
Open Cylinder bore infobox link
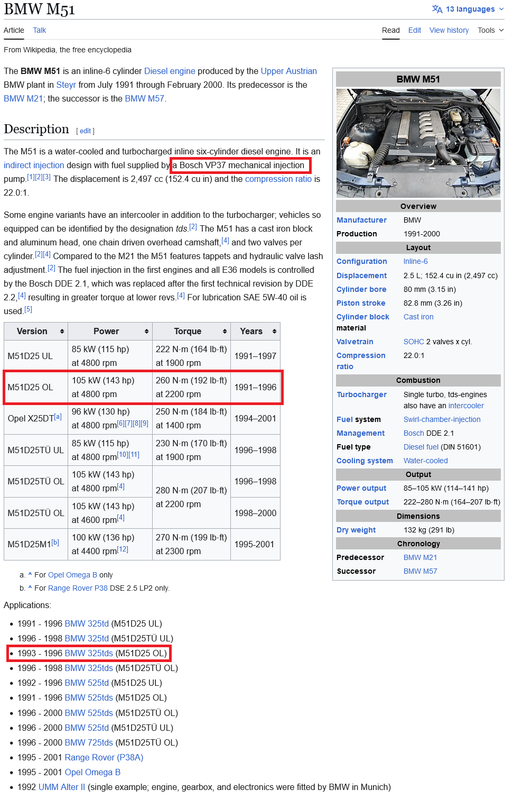[361, 289]
